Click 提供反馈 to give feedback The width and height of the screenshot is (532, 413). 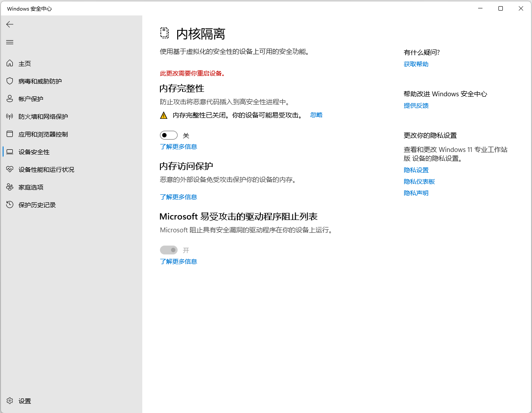[416, 105]
